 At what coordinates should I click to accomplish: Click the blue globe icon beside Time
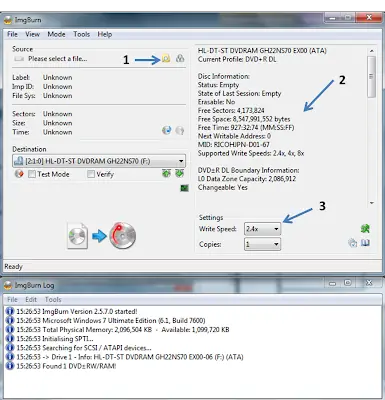pos(167,130)
